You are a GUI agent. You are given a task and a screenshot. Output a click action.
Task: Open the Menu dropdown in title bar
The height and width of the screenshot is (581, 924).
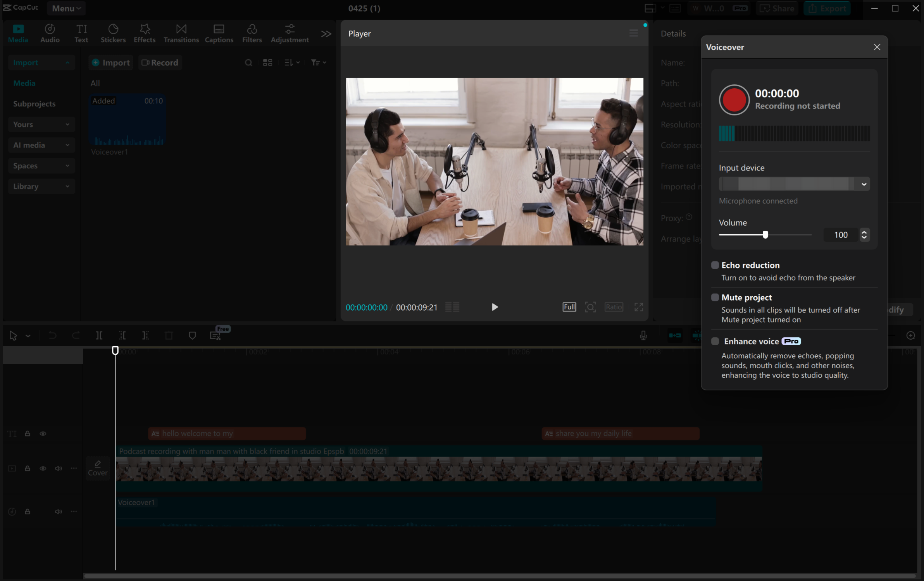[66, 8]
